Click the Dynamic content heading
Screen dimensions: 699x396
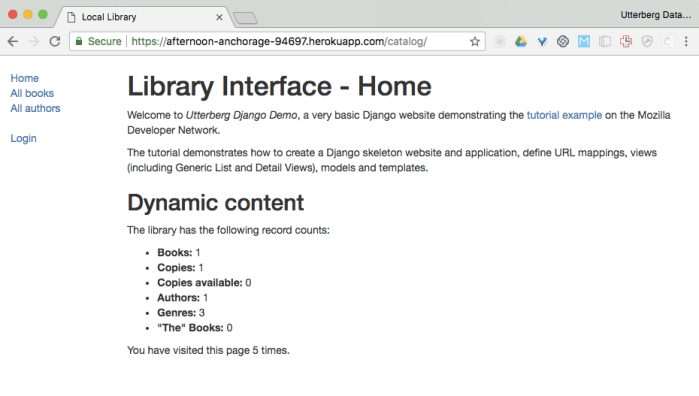[215, 203]
